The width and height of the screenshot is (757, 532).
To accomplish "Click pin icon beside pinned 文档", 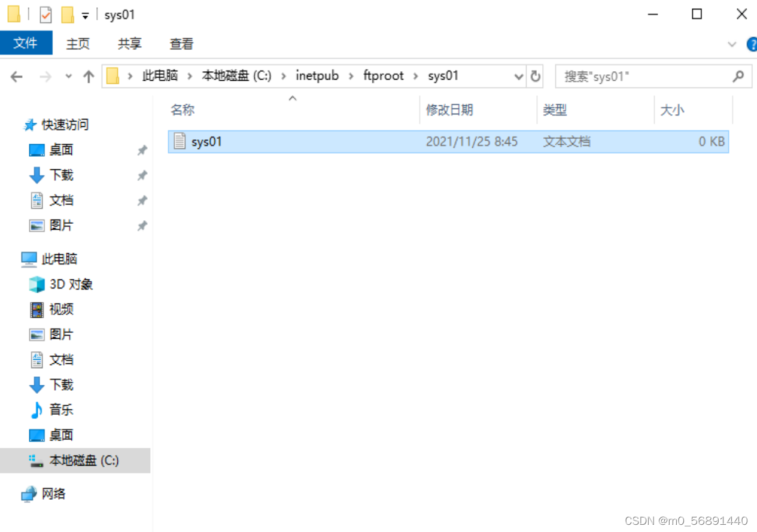I will coord(142,200).
